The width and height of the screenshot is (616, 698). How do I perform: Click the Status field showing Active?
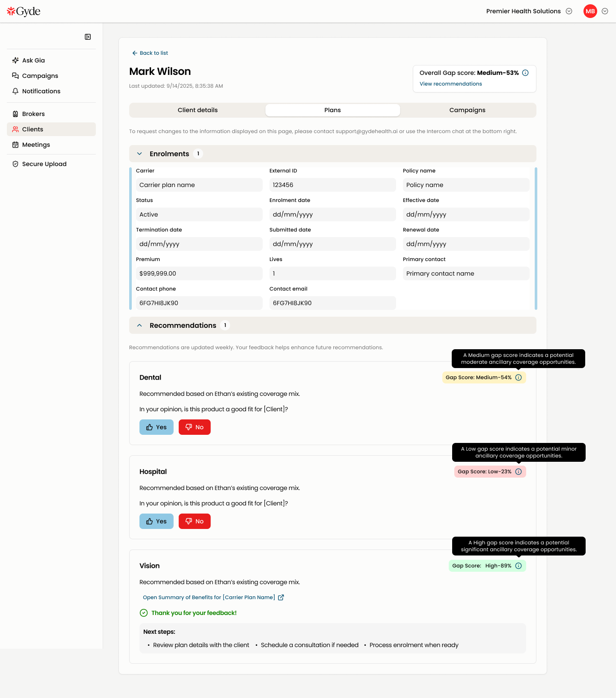[x=199, y=214]
